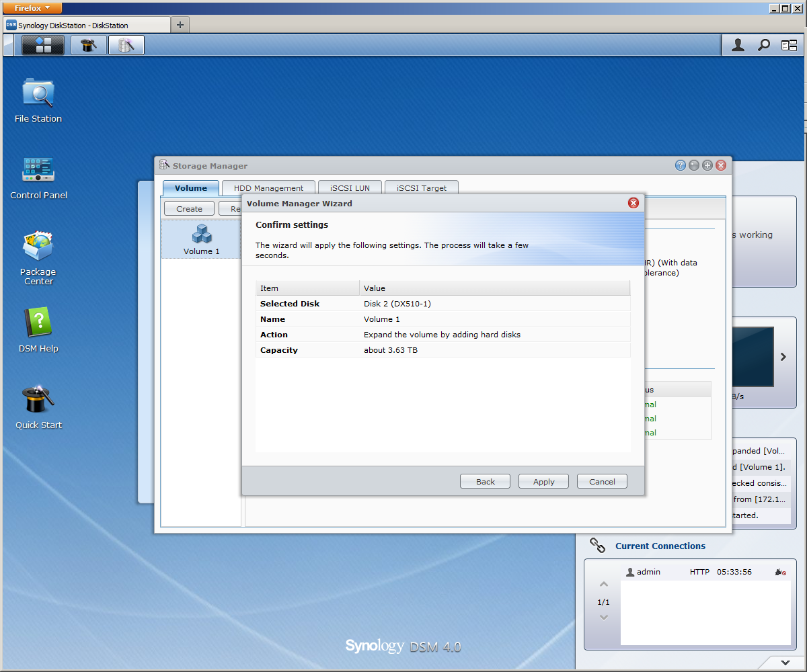
Task: Switch to the iSCSI LUN tab
Action: pos(350,188)
